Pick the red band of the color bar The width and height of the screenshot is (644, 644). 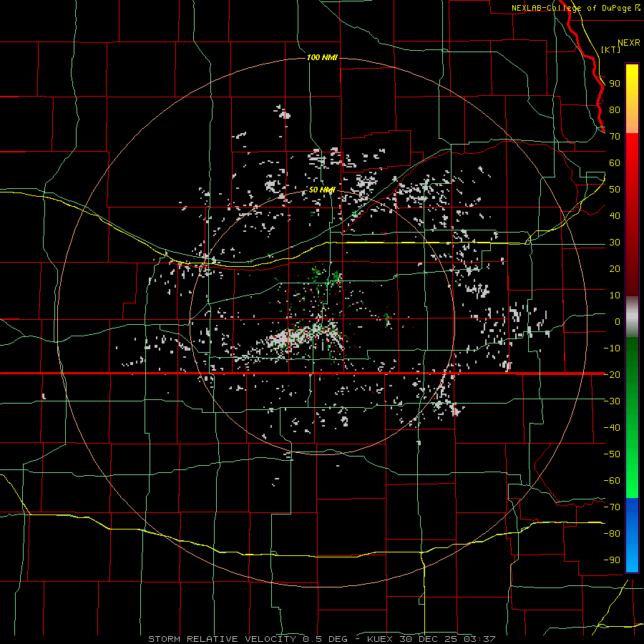(x=632, y=215)
